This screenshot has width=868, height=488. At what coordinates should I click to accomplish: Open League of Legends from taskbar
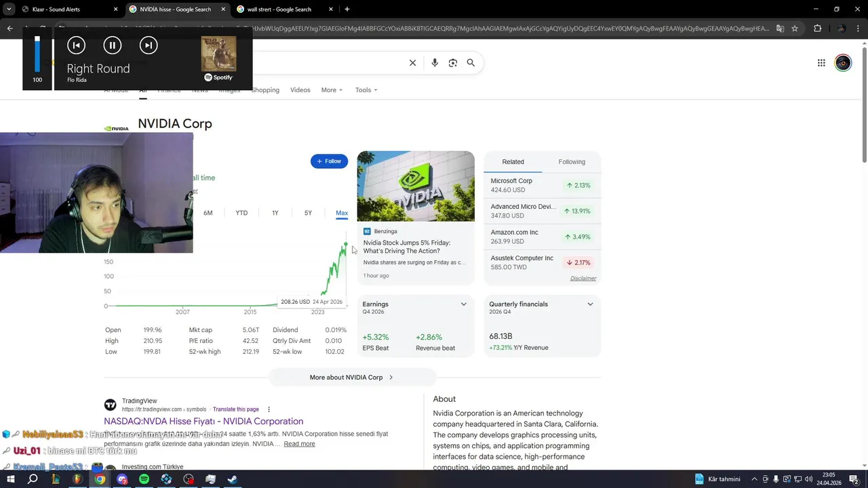(x=55, y=479)
